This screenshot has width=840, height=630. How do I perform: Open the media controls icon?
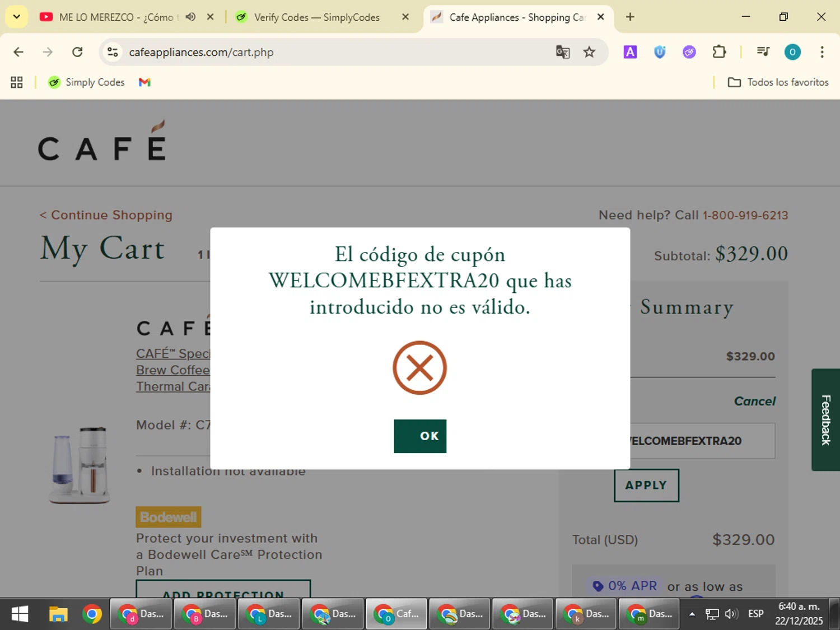[x=763, y=52]
